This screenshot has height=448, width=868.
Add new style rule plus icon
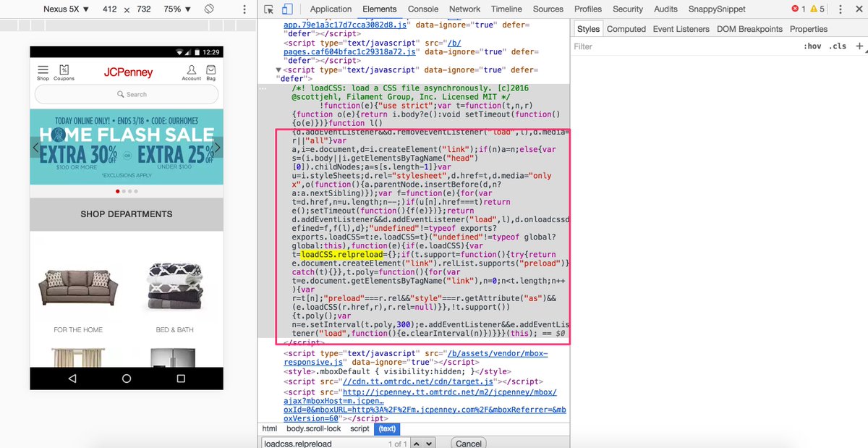pos(859,46)
